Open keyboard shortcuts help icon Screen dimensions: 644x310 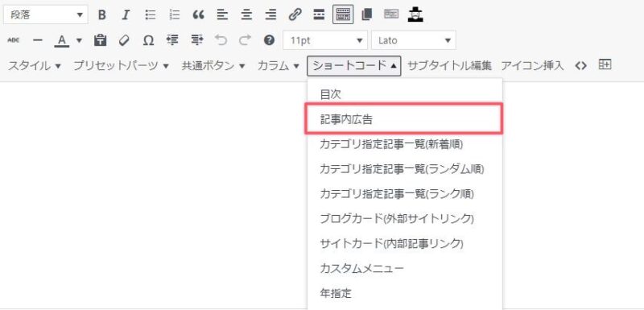269,40
